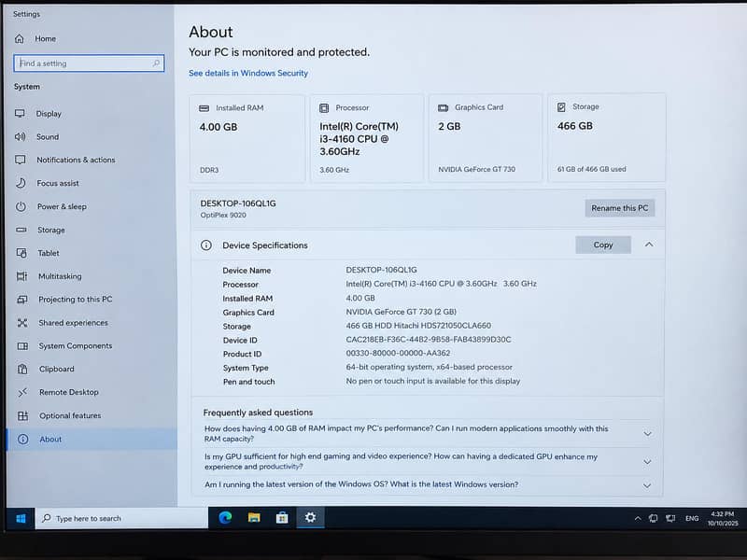Click the Remote Desktop icon

tap(22, 392)
